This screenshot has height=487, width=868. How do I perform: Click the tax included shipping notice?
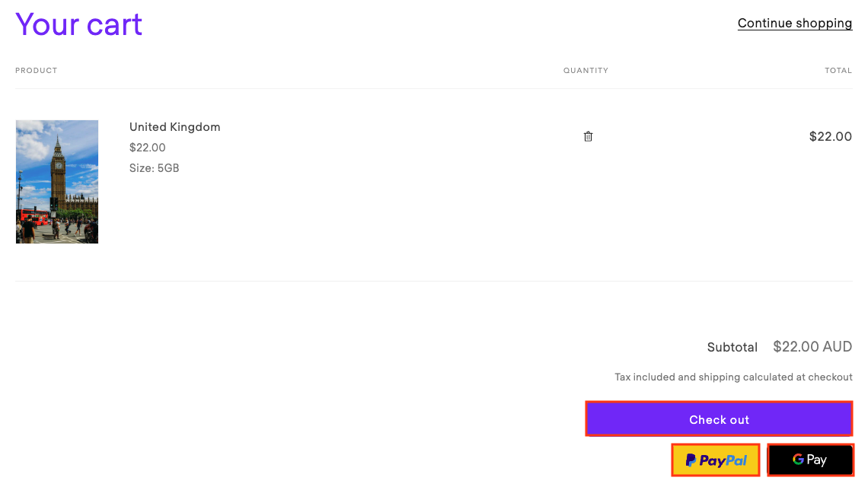(733, 377)
